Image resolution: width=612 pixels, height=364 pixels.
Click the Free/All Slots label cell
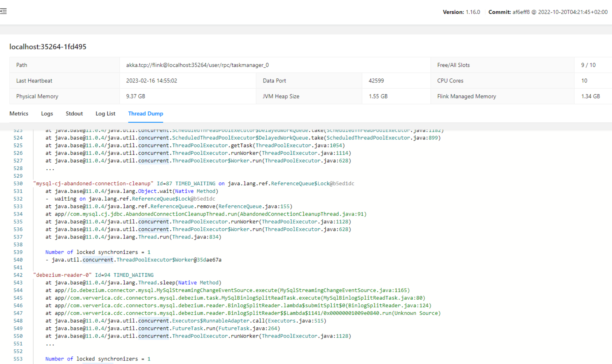coord(502,65)
